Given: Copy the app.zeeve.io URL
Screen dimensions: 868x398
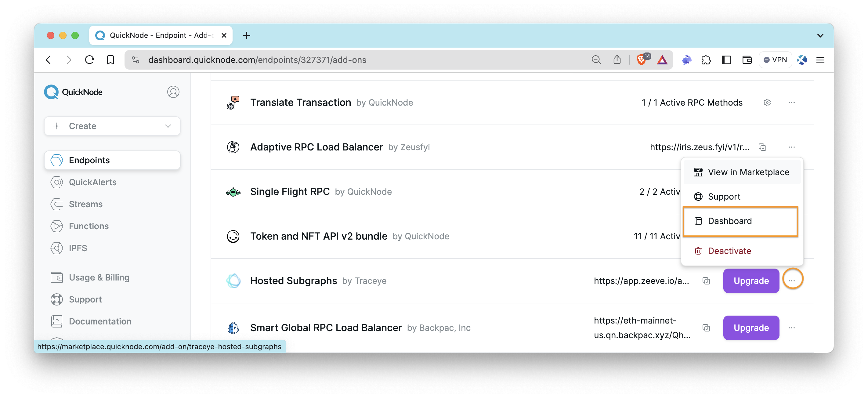Looking at the screenshot, I should coord(706,281).
